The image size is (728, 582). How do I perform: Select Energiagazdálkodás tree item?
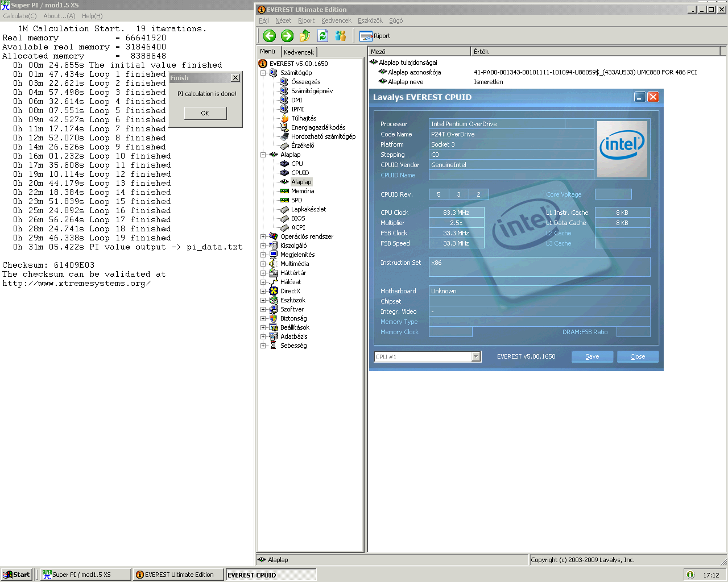pyautogui.click(x=318, y=127)
